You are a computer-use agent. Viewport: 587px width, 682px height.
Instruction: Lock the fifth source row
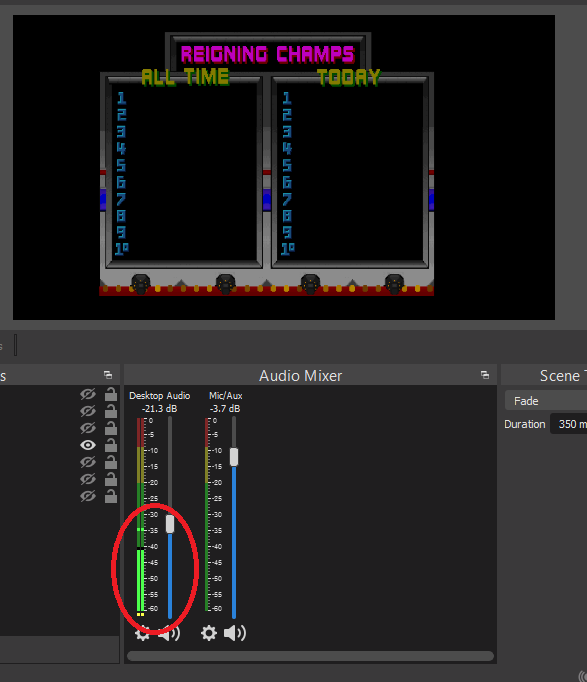click(x=111, y=462)
